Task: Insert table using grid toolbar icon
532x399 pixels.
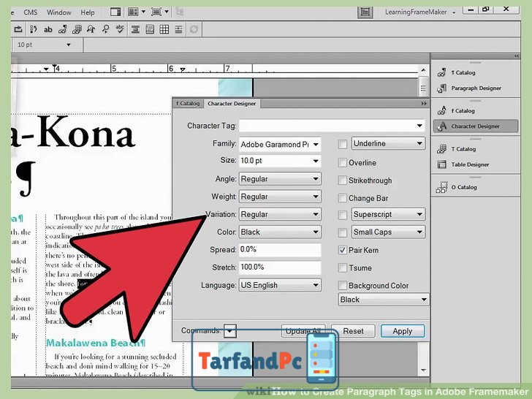Action: coord(164,29)
